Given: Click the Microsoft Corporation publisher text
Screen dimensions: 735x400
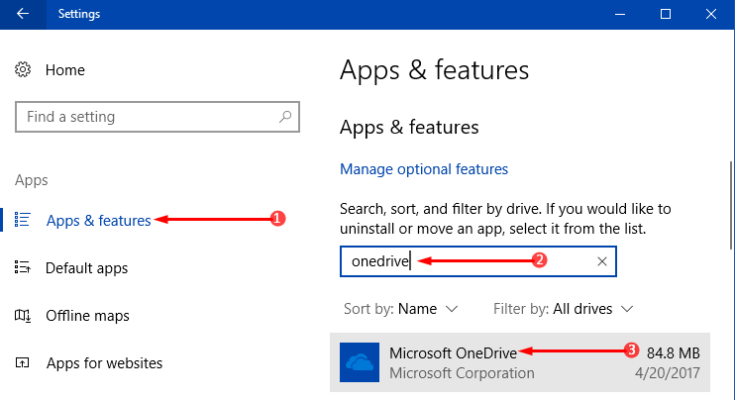Looking at the screenshot, I should (462, 373).
